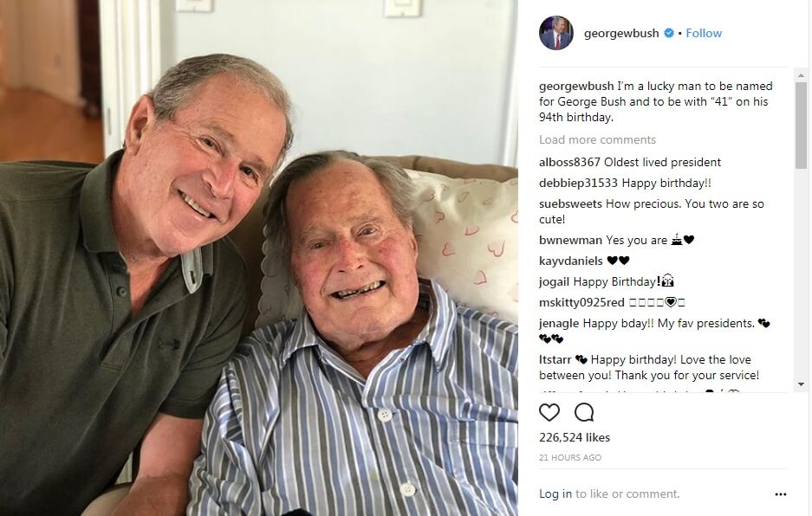Click the blue verified badge

pyautogui.click(x=668, y=33)
